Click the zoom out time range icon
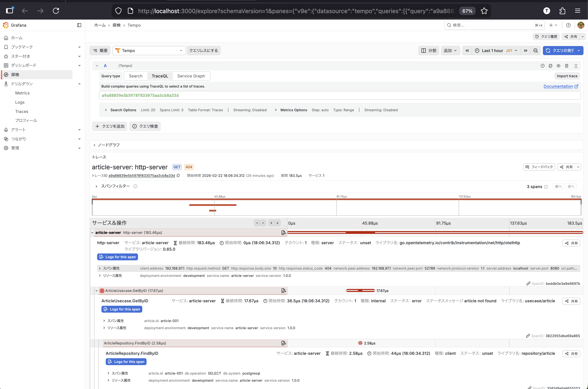 [536, 51]
